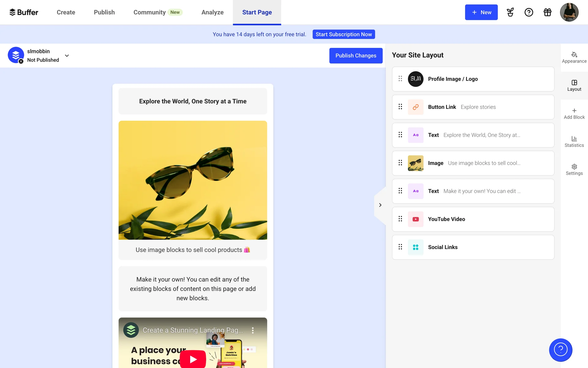588x368 pixels.
Task: Open the Appearance panel
Action: click(x=574, y=57)
